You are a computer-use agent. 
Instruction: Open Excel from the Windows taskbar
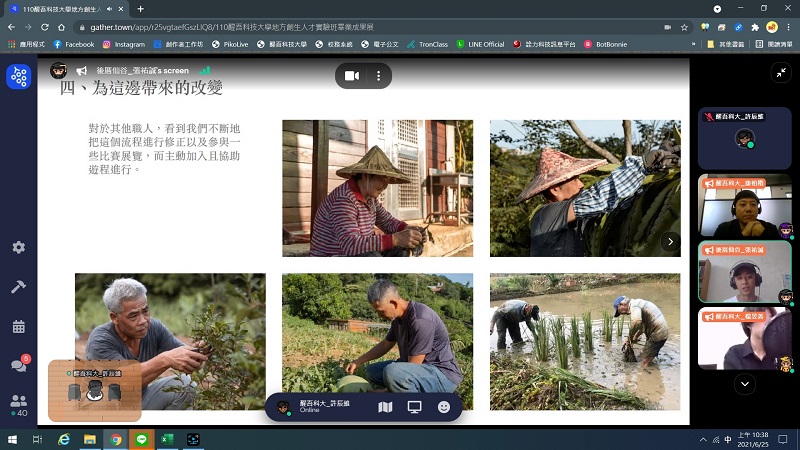pos(167,439)
